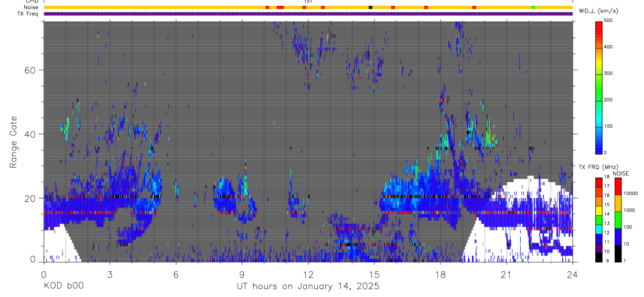
Task: Click the 'Noise' row label at top
Action: [x=32, y=7]
